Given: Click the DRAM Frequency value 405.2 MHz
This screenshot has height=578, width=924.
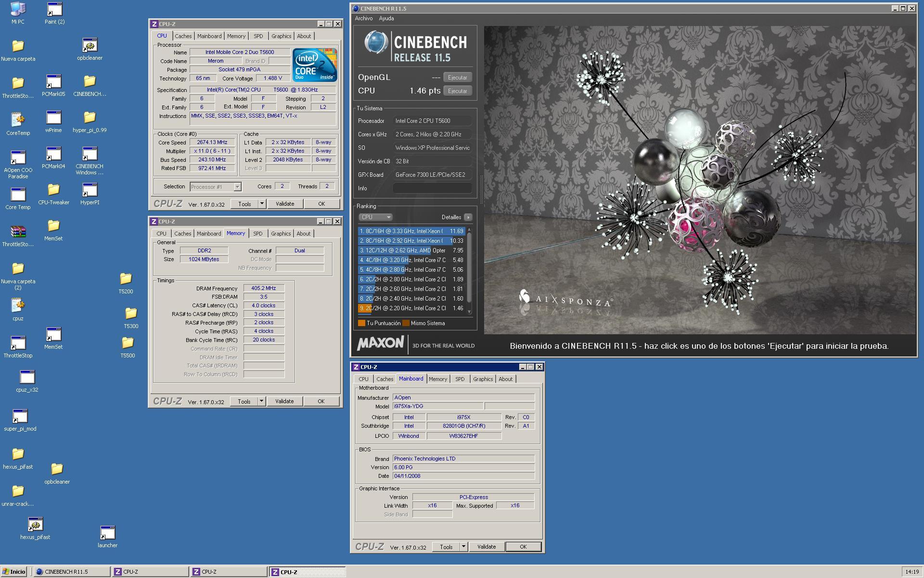Looking at the screenshot, I should tap(264, 289).
